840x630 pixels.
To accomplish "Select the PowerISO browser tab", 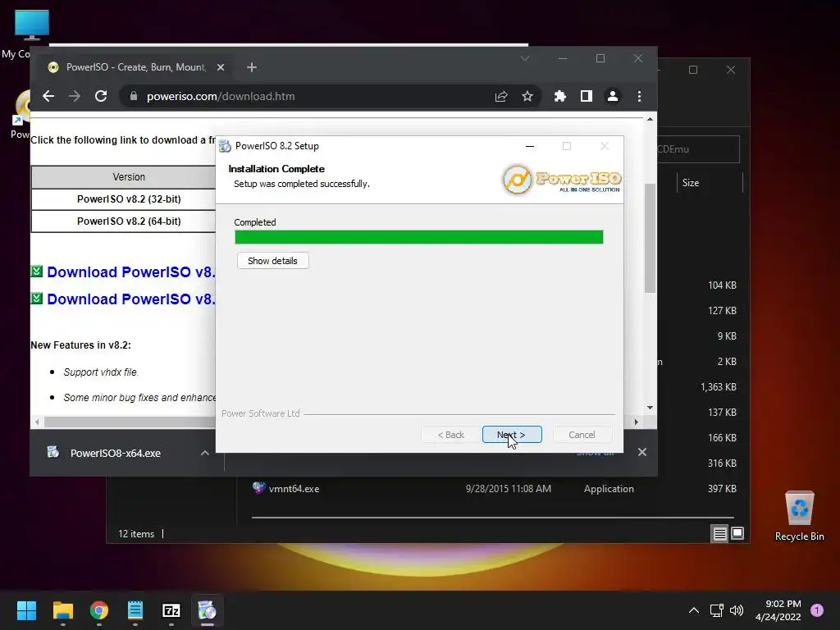I will tap(134, 67).
